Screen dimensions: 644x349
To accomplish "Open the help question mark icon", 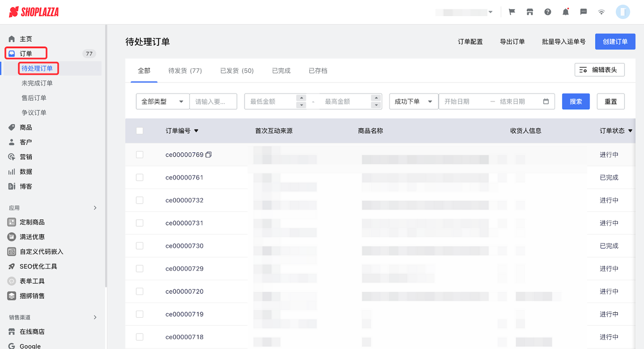I will click(547, 12).
